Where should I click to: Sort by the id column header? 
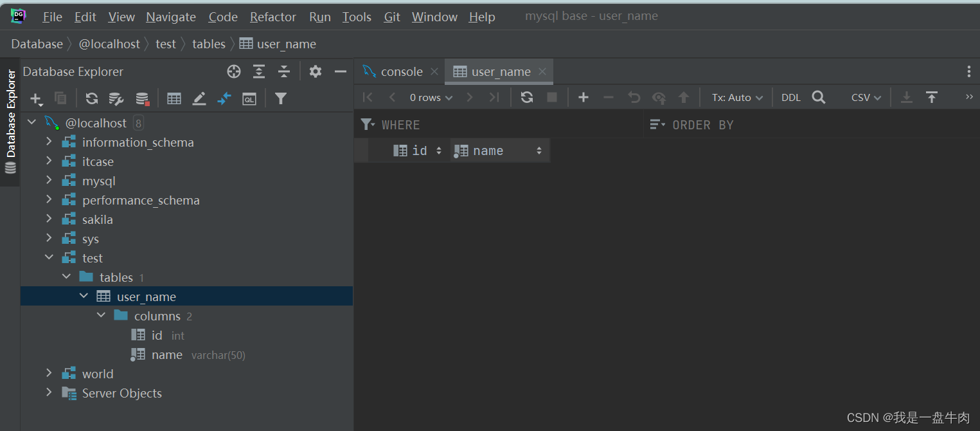point(417,151)
